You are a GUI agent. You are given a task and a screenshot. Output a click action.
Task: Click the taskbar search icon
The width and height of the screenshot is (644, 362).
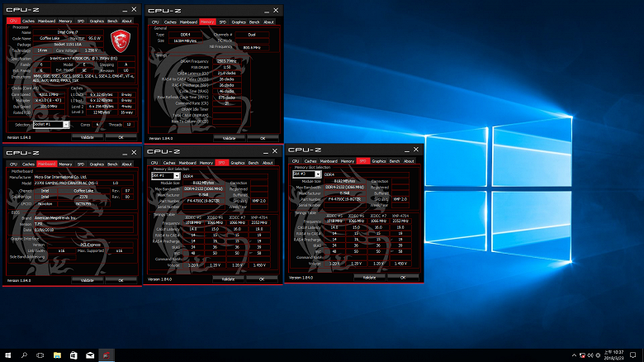[x=22, y=355]
